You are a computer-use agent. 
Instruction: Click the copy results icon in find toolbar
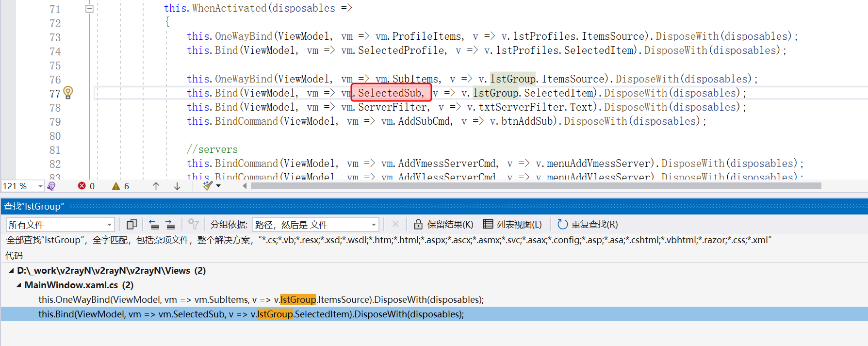[x=131, y=224]
